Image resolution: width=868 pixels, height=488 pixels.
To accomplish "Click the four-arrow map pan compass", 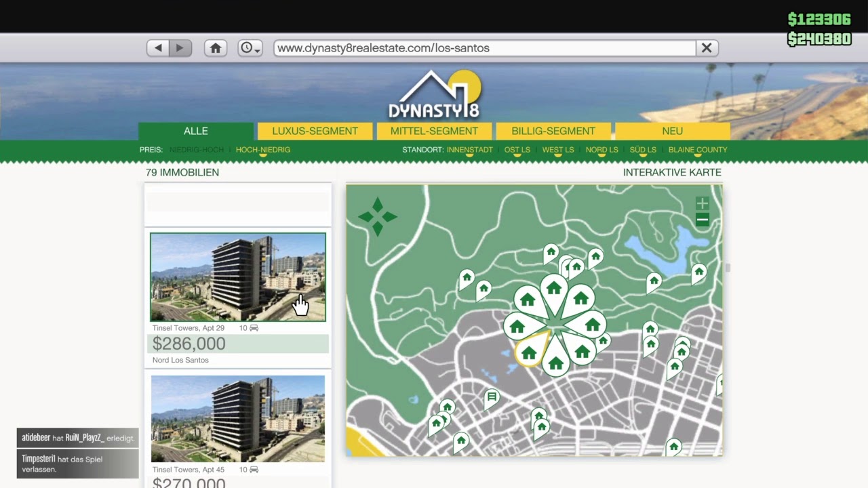I will (x=378, y=217).
